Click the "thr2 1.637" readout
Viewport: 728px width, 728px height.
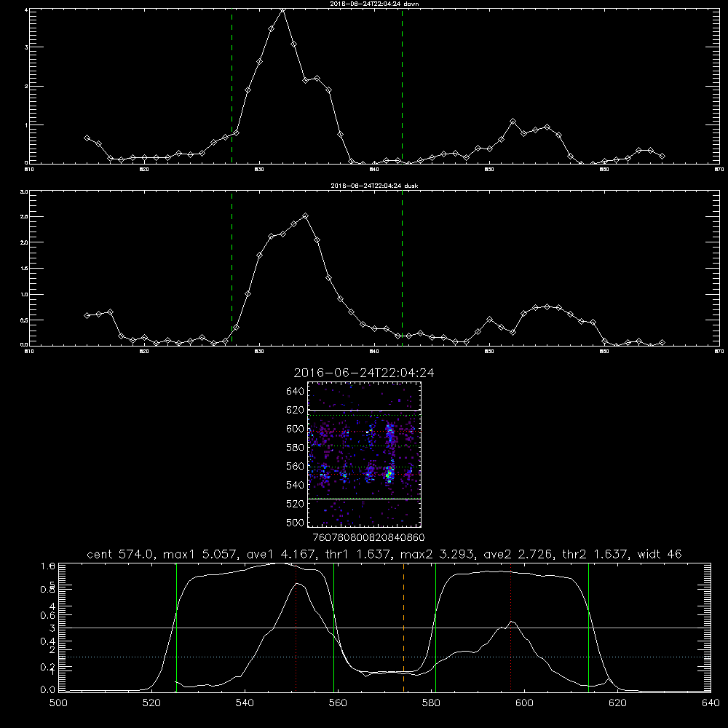coord(596,554)
